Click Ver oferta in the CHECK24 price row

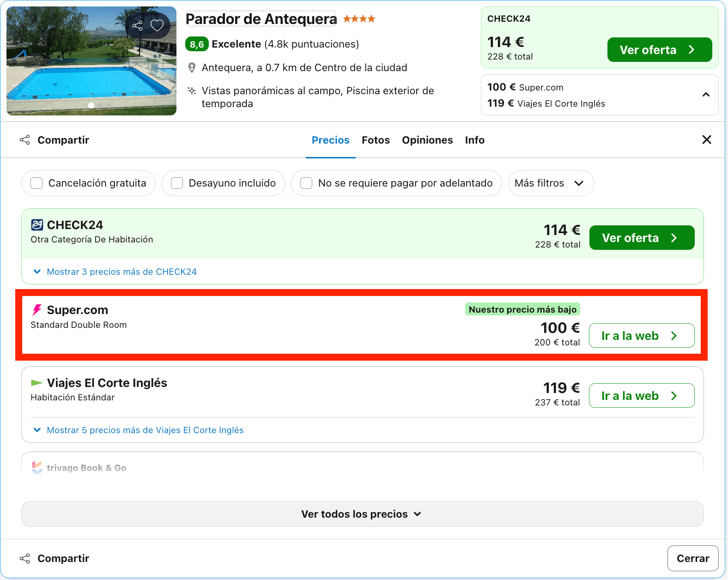[642, 237]
